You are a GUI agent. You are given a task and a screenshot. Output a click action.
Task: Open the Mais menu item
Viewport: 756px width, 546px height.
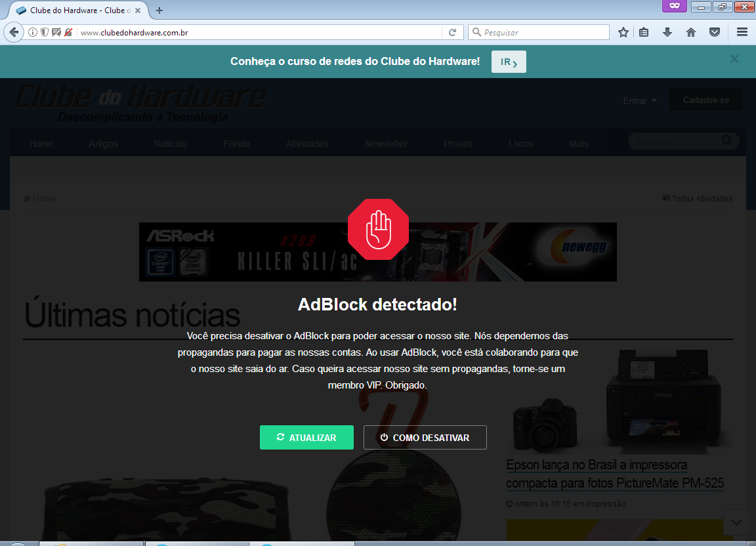coord(579,144)
